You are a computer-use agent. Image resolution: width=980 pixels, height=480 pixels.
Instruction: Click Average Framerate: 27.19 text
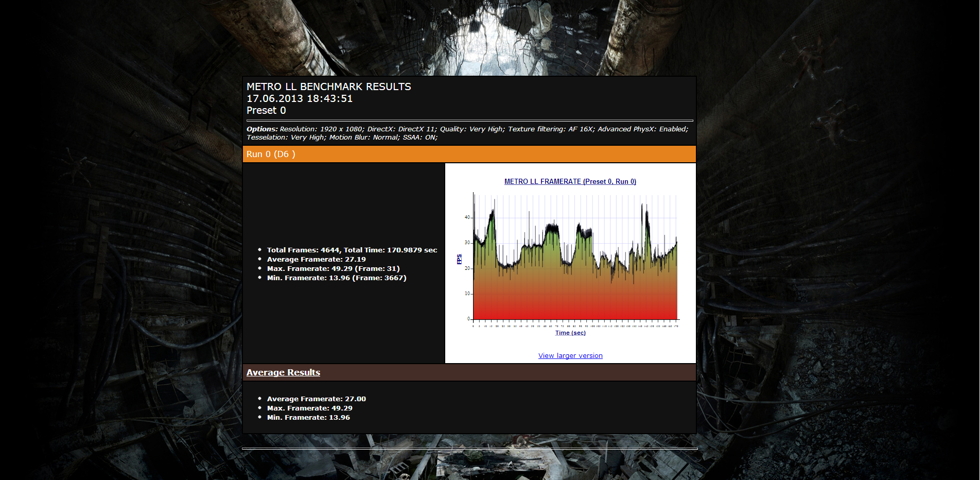tap(317, 259)
